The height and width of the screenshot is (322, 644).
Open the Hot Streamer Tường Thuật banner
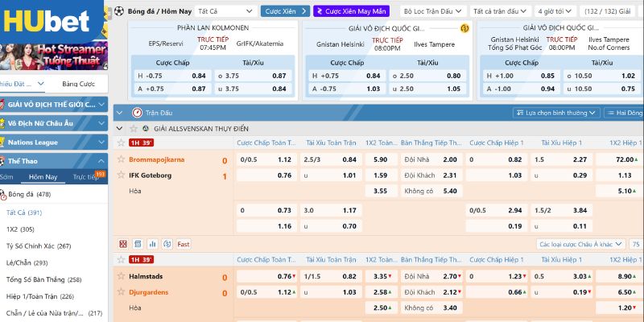pyautogui.click(x=54, y=56)
